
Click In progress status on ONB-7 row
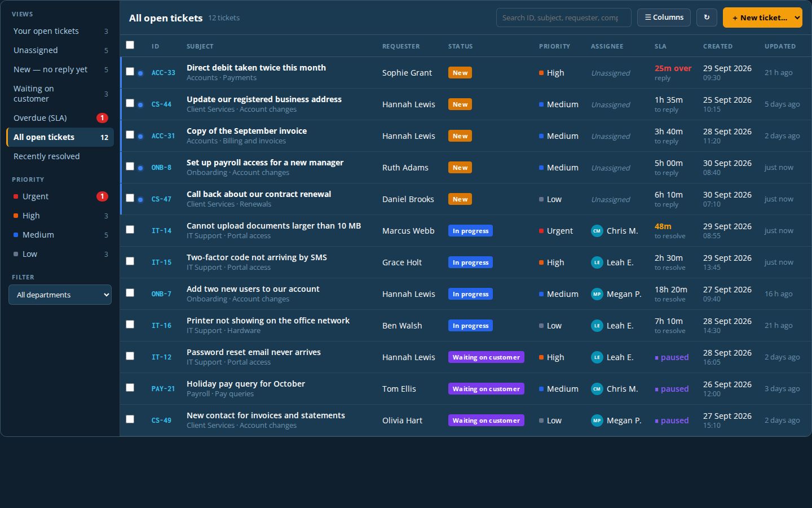[x=470, y=294]
